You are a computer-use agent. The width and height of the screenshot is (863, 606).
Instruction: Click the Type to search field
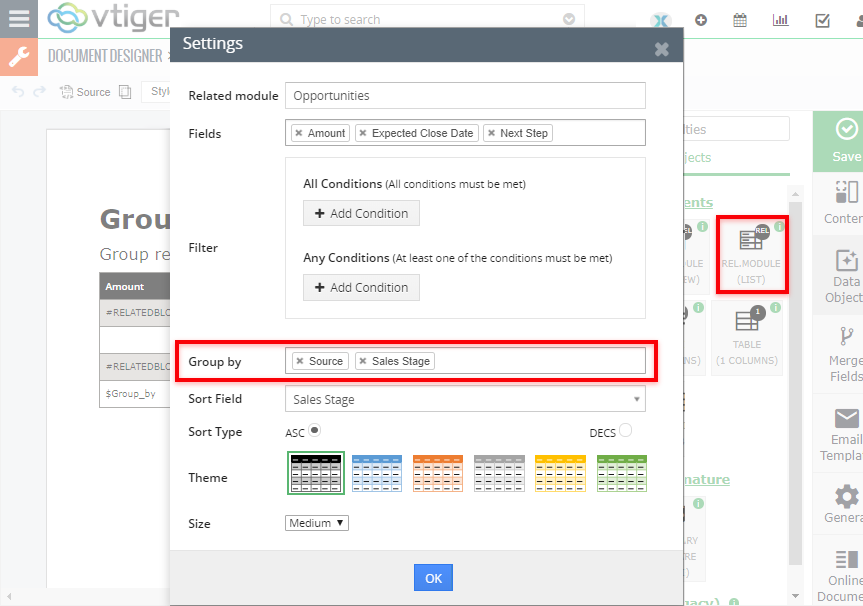pyautogui.click(x=427, y=19)
